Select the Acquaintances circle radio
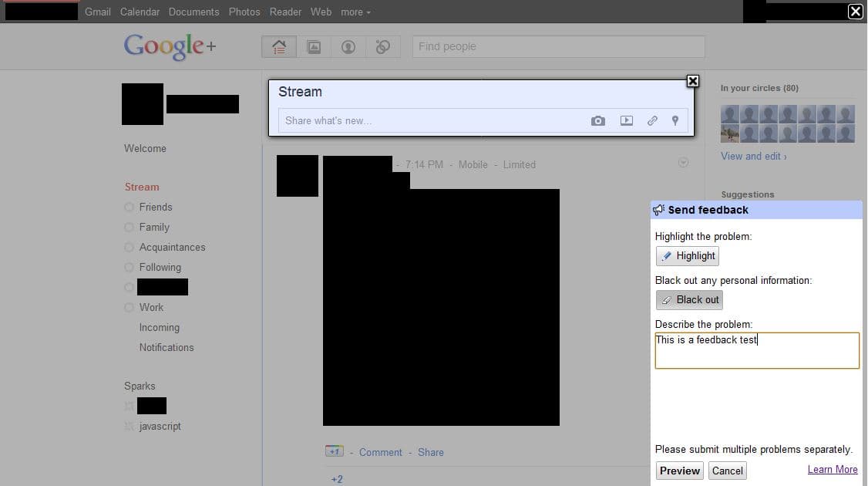 129,247
